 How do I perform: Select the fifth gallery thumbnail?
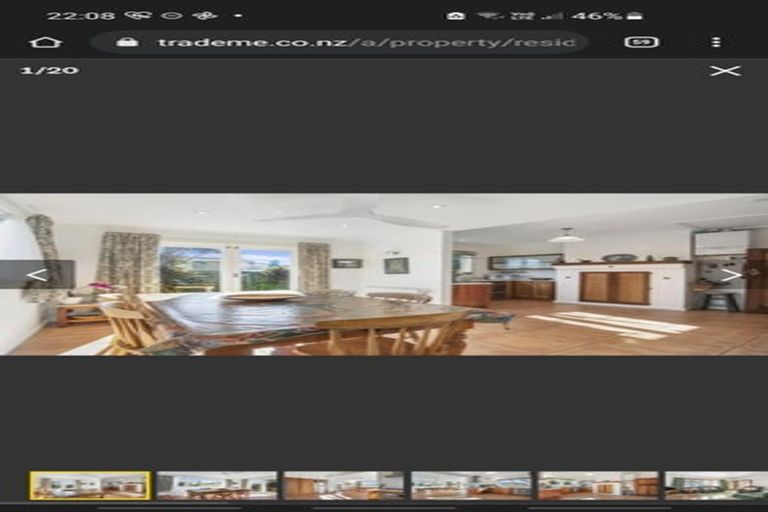click(598, 486)
